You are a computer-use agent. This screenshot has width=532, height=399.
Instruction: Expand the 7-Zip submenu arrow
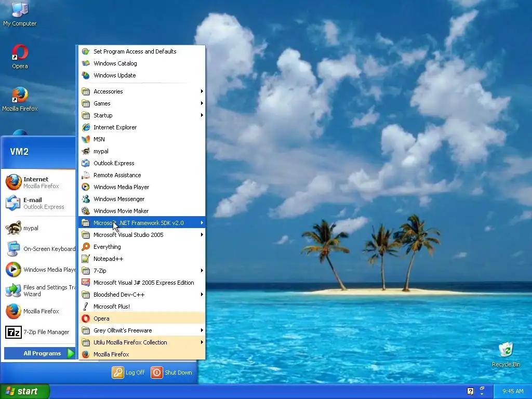202,270
